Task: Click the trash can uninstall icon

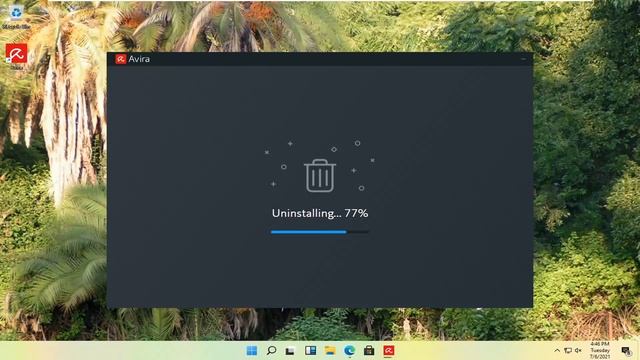Action: coord(320,176)
